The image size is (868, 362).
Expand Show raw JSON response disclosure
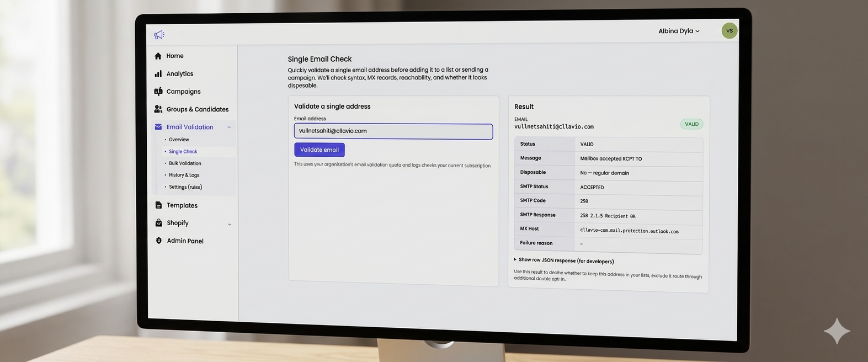click(x=563, y=260)
